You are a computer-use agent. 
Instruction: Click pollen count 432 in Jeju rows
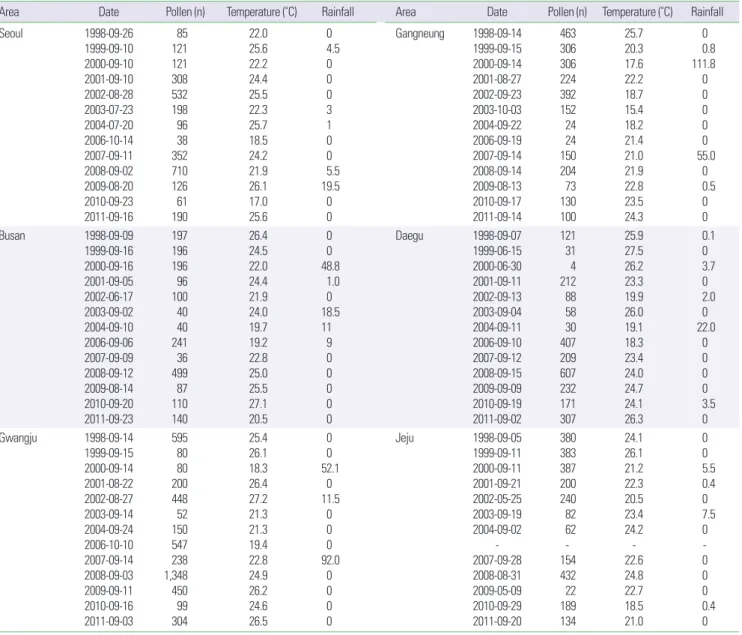pos(568,575)
